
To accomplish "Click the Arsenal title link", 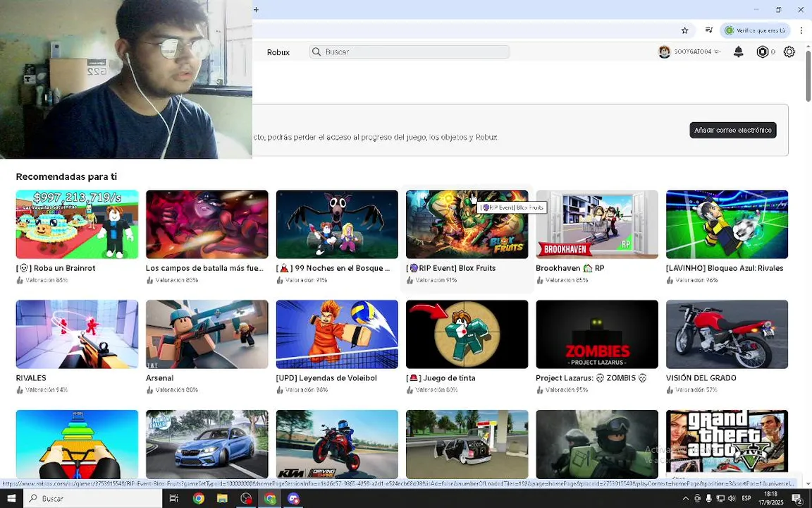I will [159, 378].
